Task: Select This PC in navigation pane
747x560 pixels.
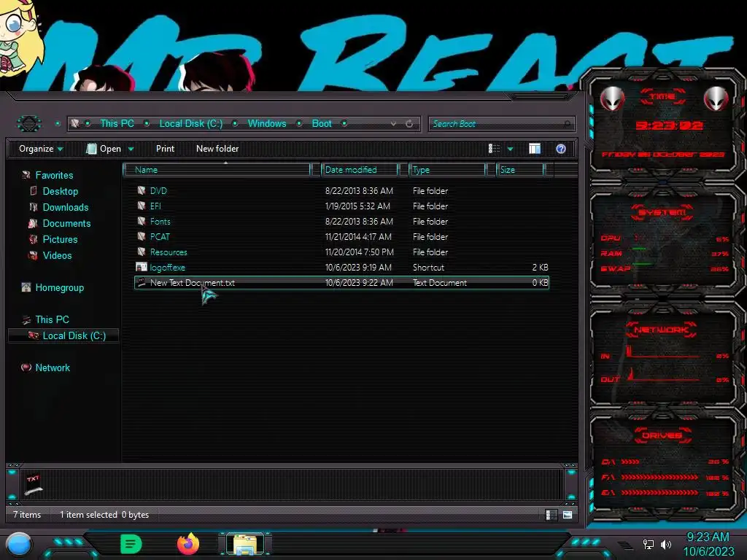Action: [x=52, y=319]
